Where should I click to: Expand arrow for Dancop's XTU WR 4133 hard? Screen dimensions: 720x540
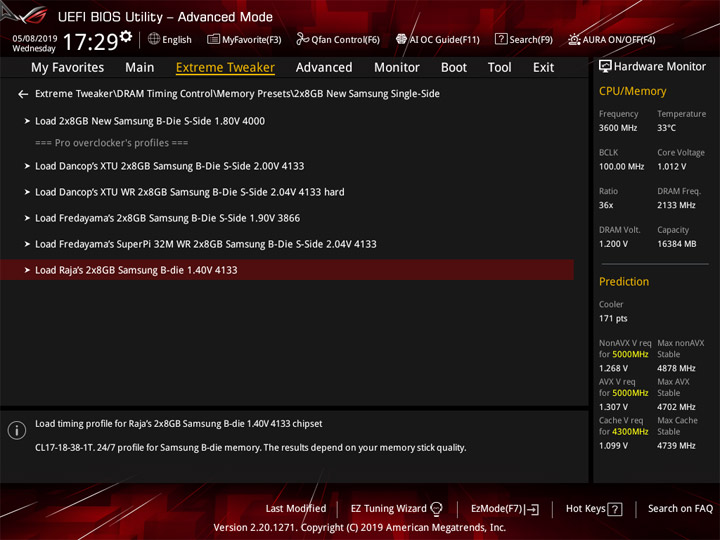pyautogui.click(x=27, y=192)
